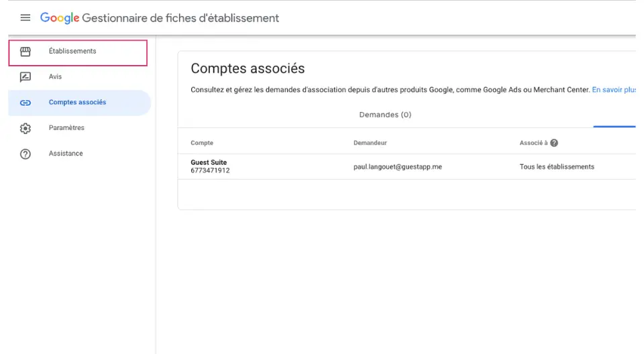Select Comptes associés menu item
The image size is (644, 354).
point(80,103)
